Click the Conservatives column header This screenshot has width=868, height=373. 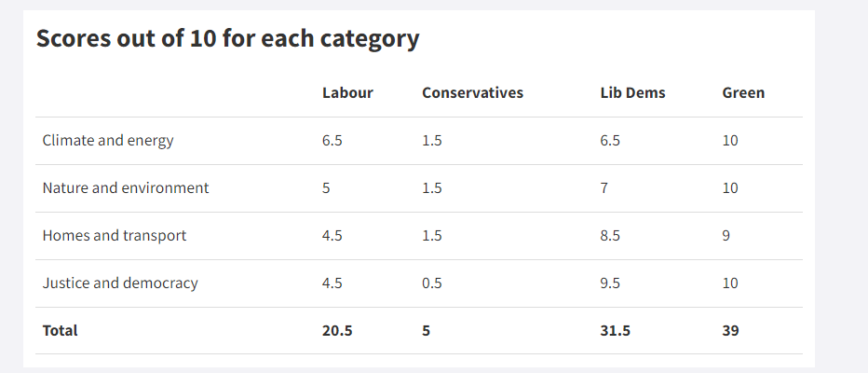pyautogui.click(x=472, y=93)
